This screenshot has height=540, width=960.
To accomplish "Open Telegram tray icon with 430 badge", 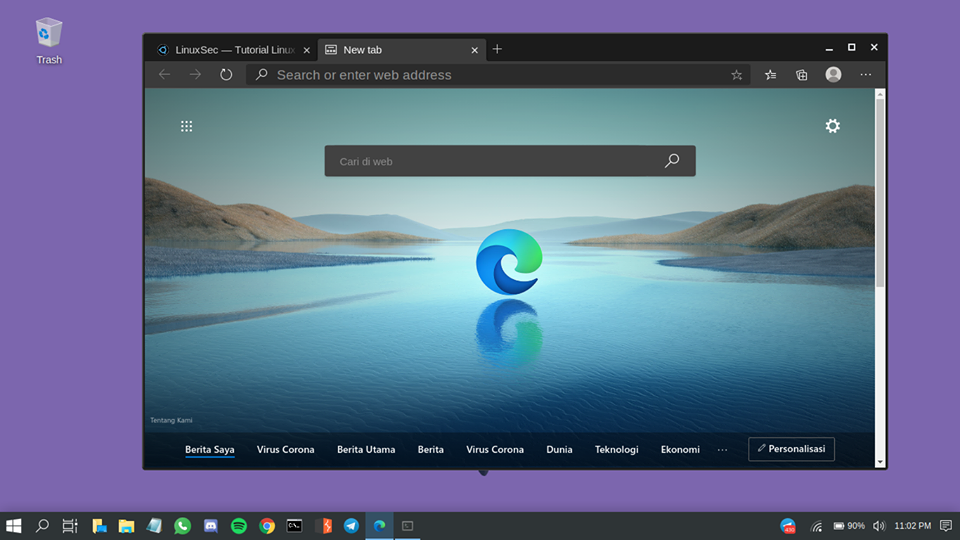I will coord(788,526).
